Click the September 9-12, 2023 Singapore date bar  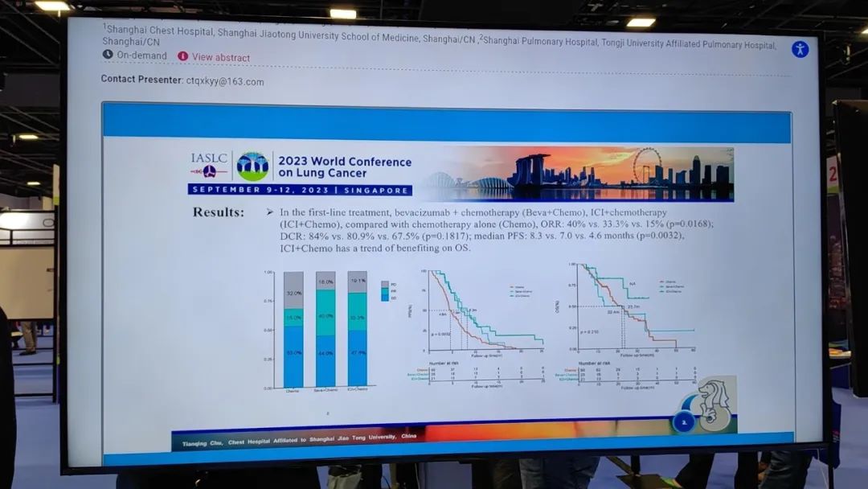pyautogui.click(x=300, y=191)
